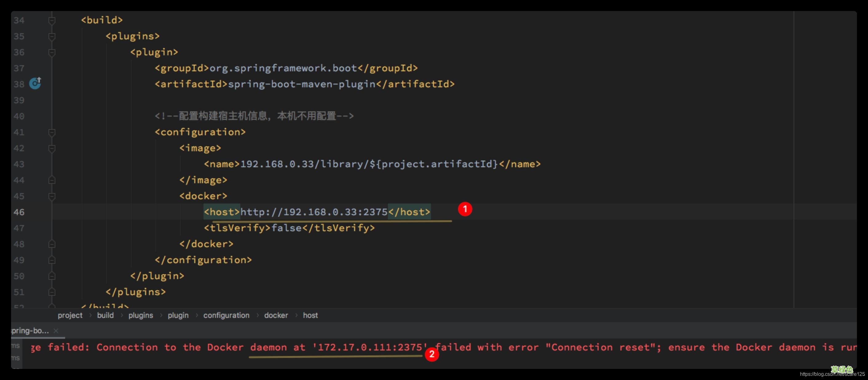Click the closing plugin tag on line 50
Image resolution: width=868 pixels, height=380 pixels.
157,276
